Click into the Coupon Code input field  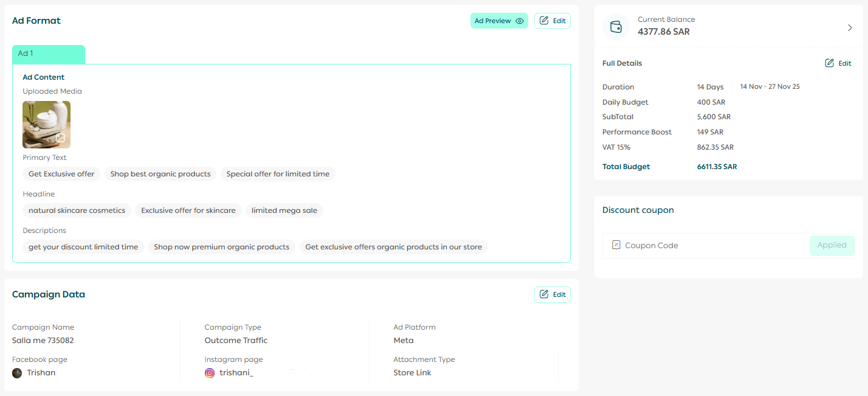711,246
